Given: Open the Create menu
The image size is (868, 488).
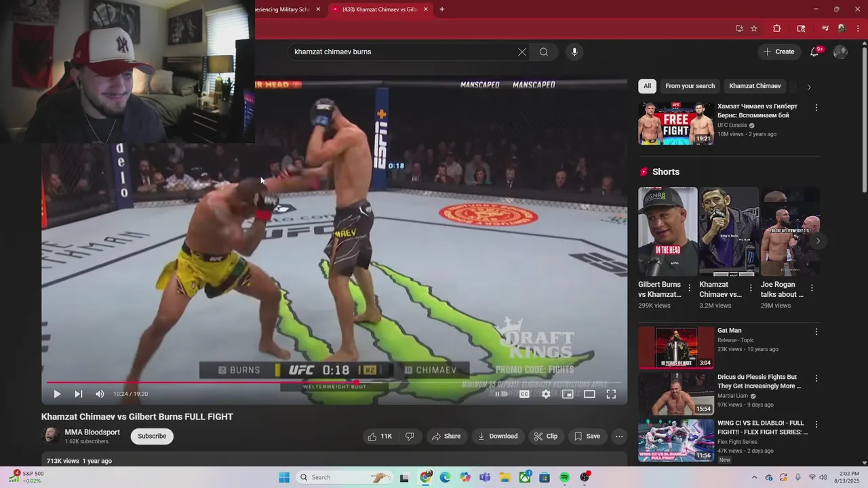Looking at the screenshot, I should coord(778,52).
